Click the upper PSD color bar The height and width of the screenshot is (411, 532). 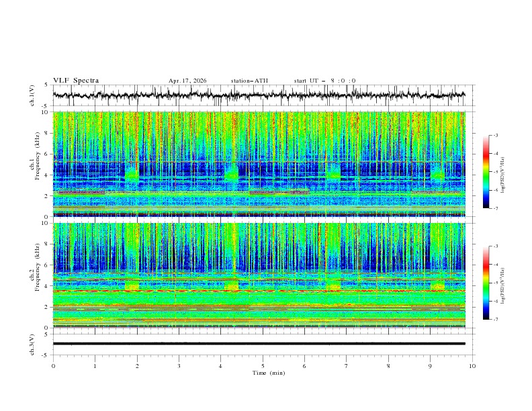pos(486,172)
